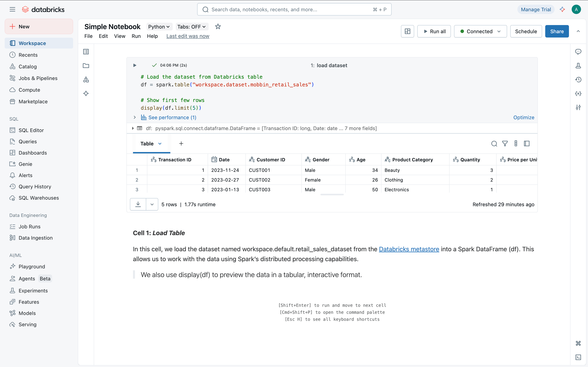The image size is (588, 367).
Task: Select the Table results tab
Action: pos(147,144)
